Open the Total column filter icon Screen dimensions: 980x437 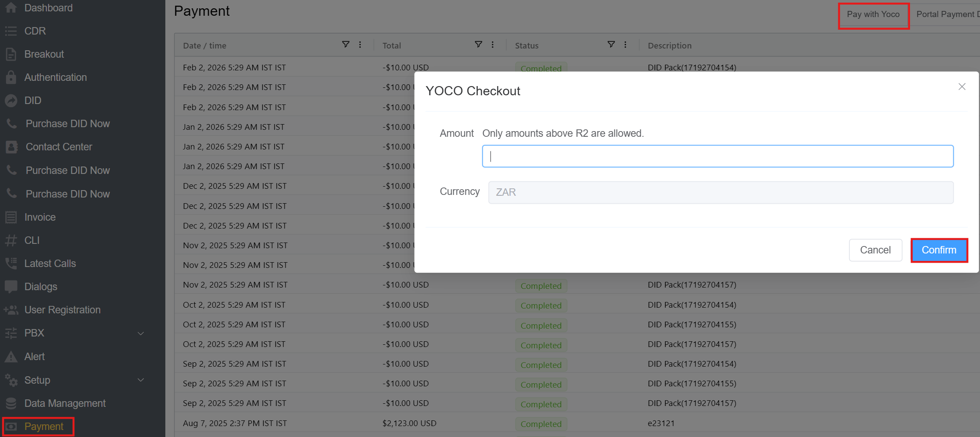[x=478, y=45]
